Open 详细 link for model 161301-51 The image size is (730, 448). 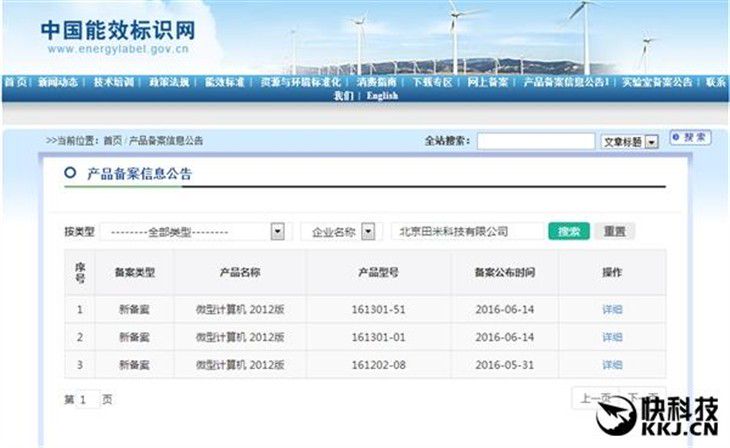click(x=612, y=310)
